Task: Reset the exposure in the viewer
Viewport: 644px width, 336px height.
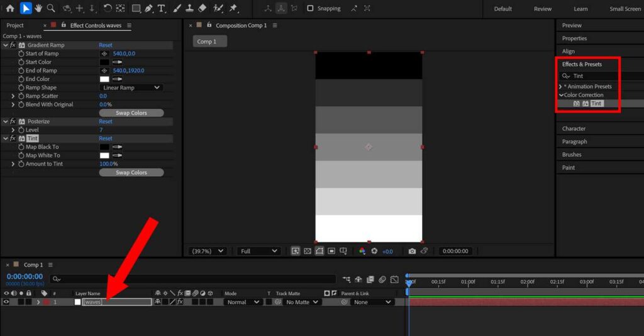Action: (374, 251)
